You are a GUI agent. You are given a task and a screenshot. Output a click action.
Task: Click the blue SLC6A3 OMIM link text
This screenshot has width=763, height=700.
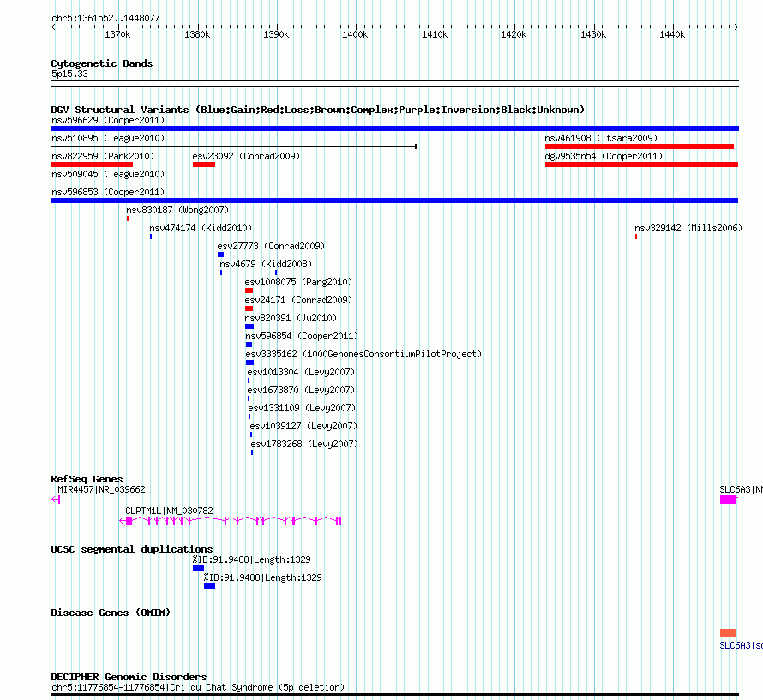(x=741, y=645)
